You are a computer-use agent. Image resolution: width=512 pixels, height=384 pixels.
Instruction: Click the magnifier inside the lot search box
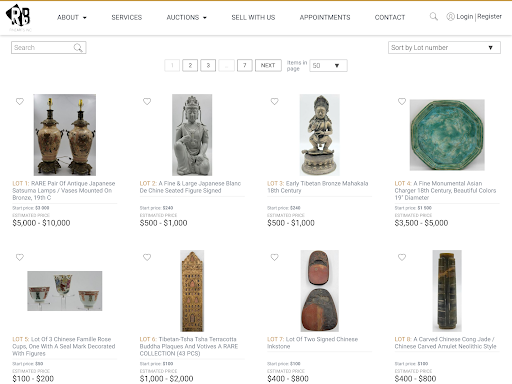point(78,48)
